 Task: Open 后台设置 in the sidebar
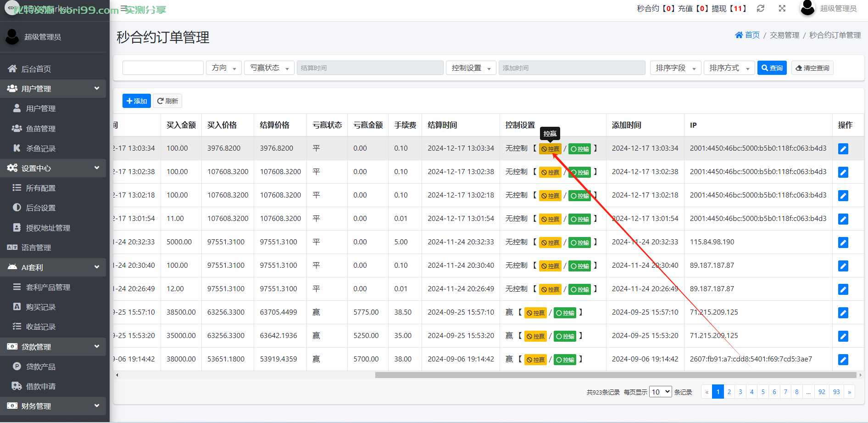pyautogui.click(x=53, y=208)
